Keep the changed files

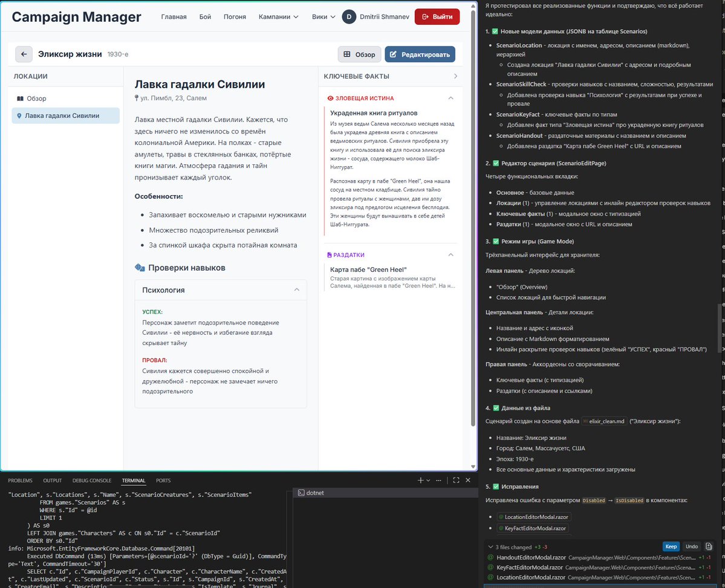click(x=671, y=546)
